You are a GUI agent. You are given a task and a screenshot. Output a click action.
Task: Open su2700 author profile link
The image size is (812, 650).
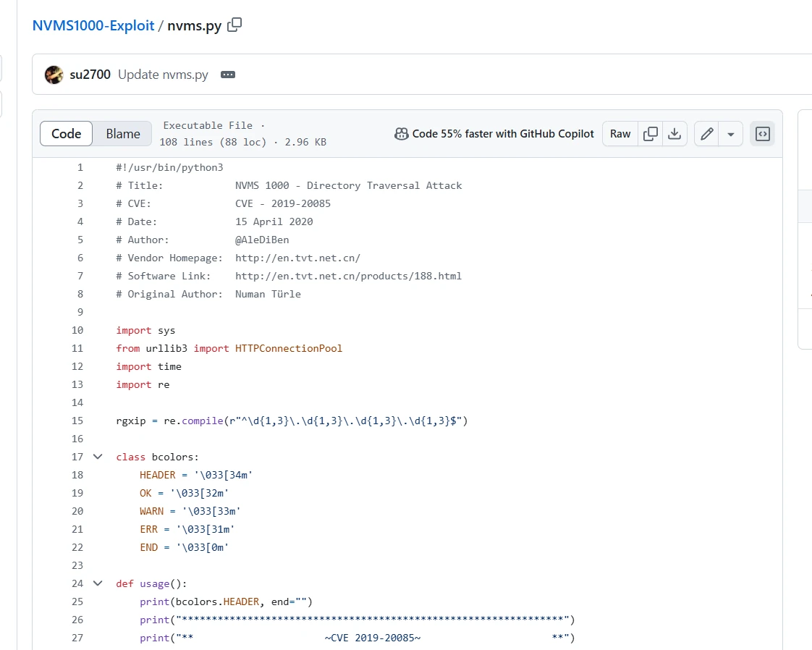[90, 75]
